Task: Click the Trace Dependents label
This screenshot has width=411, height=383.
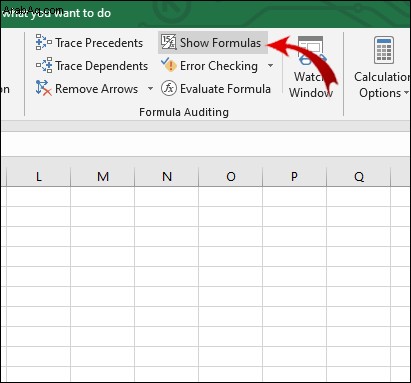Action: (x=101, y=66)
